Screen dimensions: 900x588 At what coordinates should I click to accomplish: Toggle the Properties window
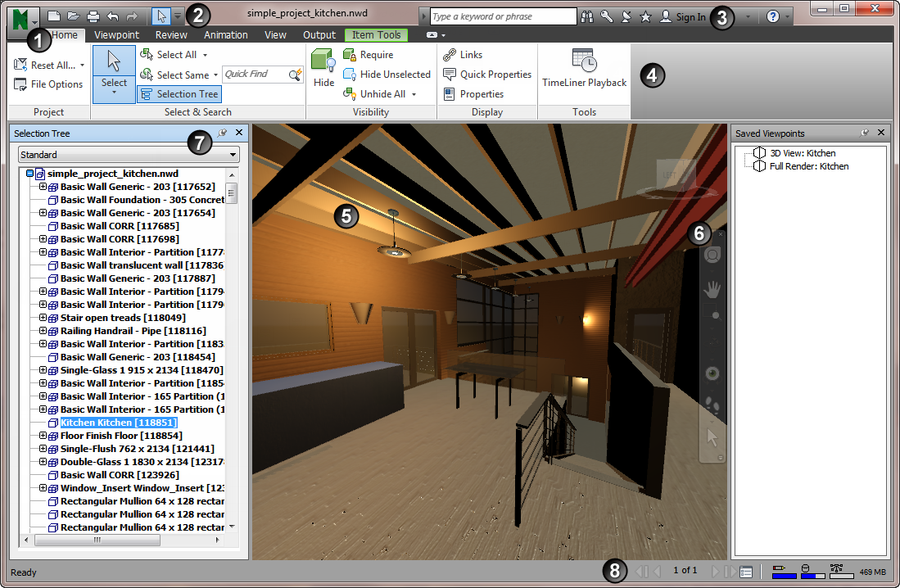473,93
